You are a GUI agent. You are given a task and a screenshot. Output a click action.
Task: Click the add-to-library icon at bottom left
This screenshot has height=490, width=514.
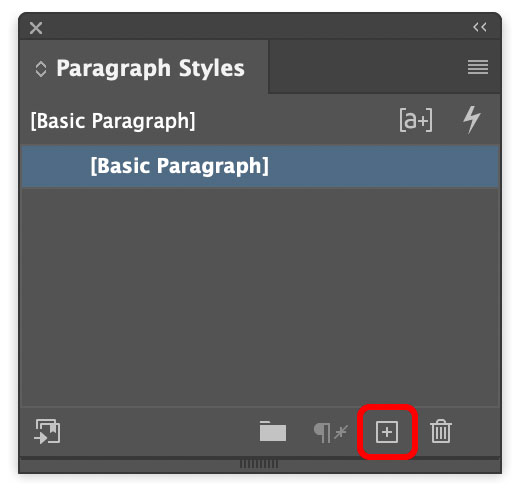coord(47,431)
